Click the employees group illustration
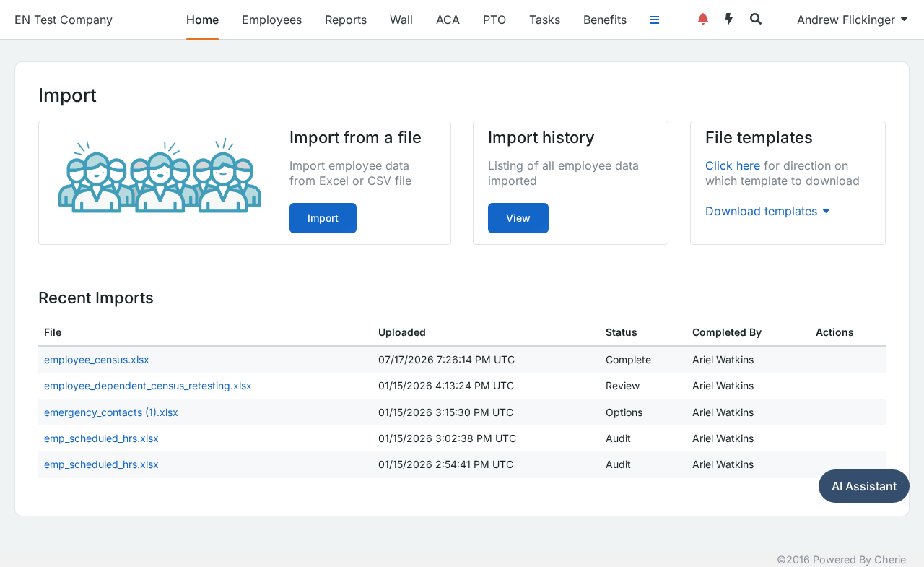The height and width of the screenshot is (567, 924). pyautogui.click(x=160, y=176)
